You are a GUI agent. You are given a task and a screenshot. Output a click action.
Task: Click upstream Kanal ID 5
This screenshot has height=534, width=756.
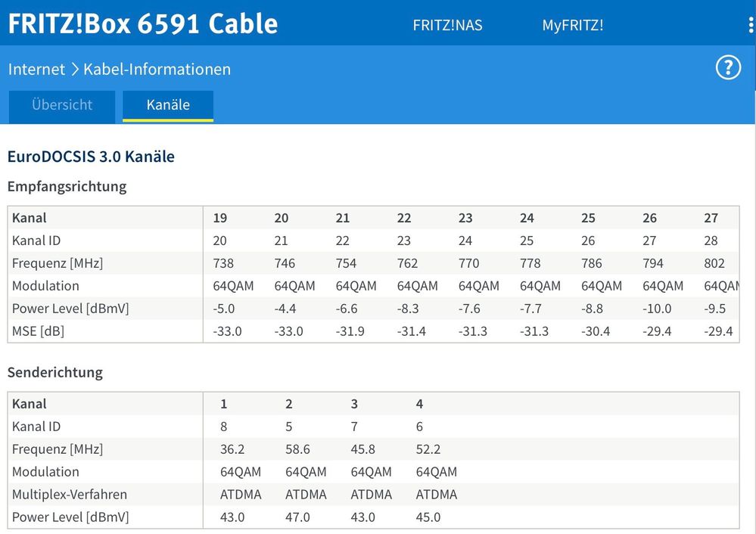click(289, 427)
